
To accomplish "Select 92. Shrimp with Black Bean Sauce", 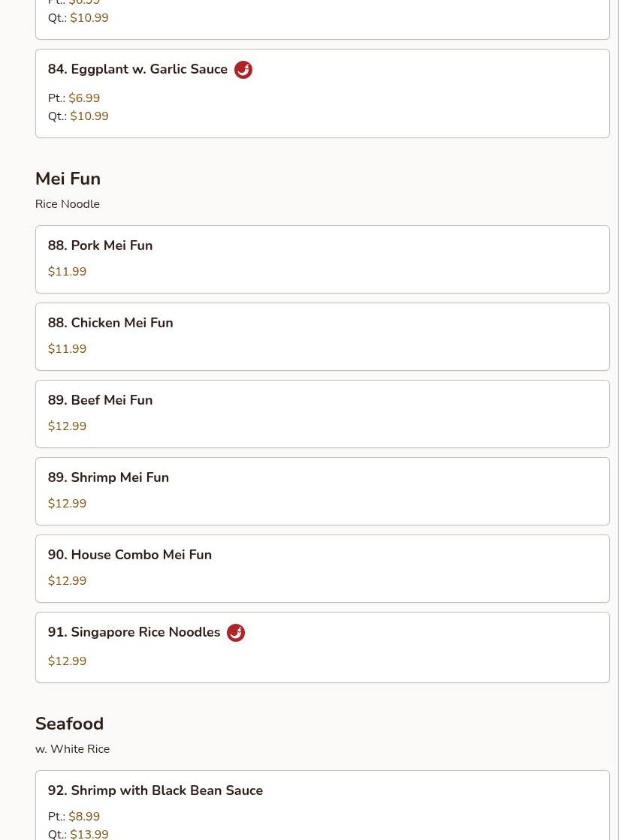I will 322,805.
